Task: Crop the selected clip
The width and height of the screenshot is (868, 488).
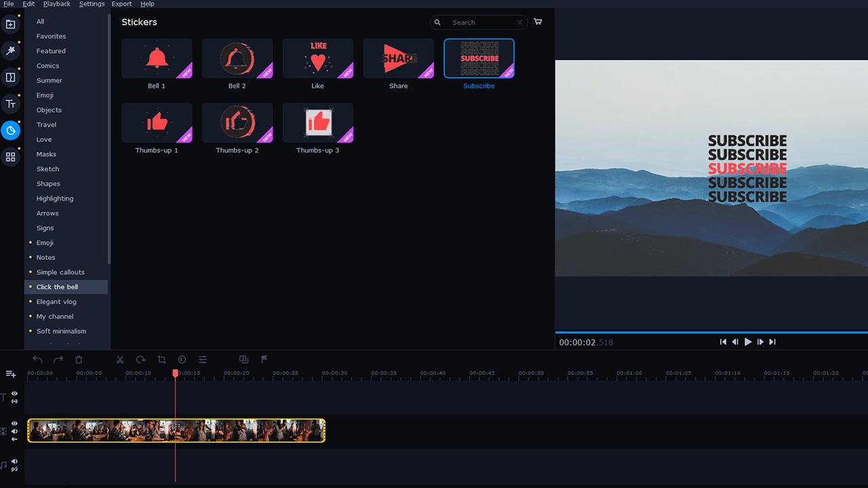Action: coord(161,360)
